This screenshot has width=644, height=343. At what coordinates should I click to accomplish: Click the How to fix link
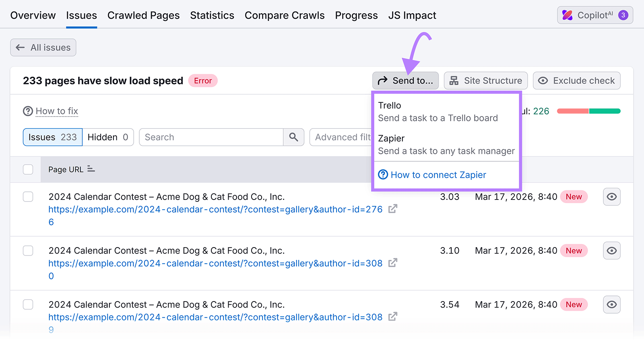pyautogui.click(x=57, y=111)
